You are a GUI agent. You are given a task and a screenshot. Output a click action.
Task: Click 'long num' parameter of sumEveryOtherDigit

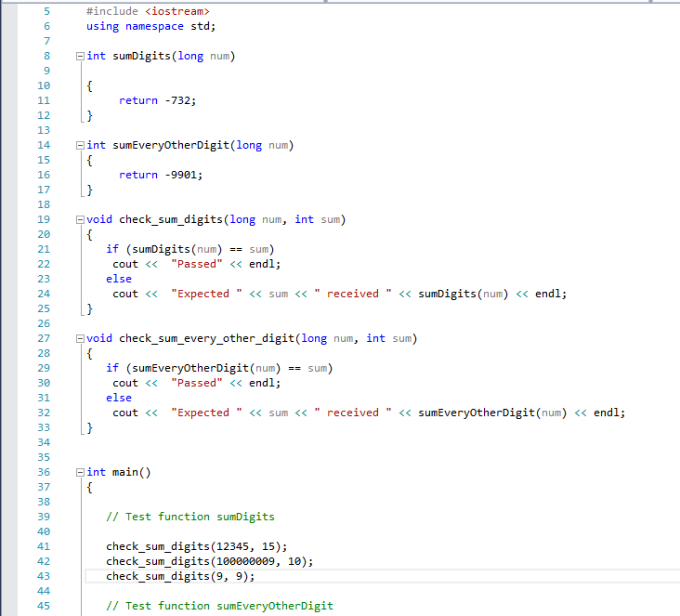pyautogui.click(x=262, y=145)
